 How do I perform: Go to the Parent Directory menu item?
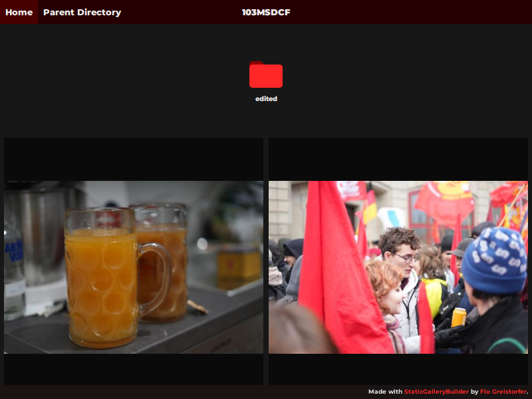(82, 12)
